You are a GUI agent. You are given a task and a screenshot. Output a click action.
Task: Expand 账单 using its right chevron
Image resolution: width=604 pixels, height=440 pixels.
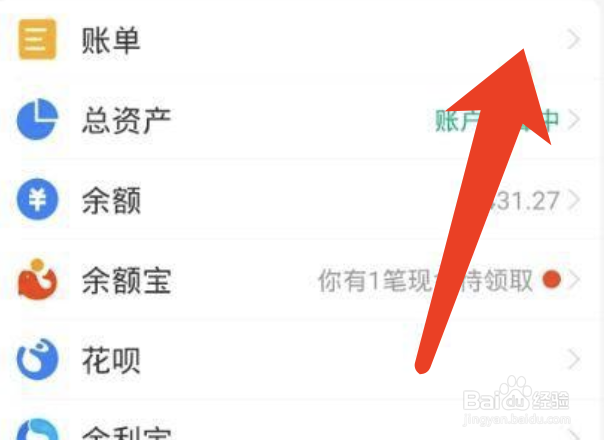(574, 39)
